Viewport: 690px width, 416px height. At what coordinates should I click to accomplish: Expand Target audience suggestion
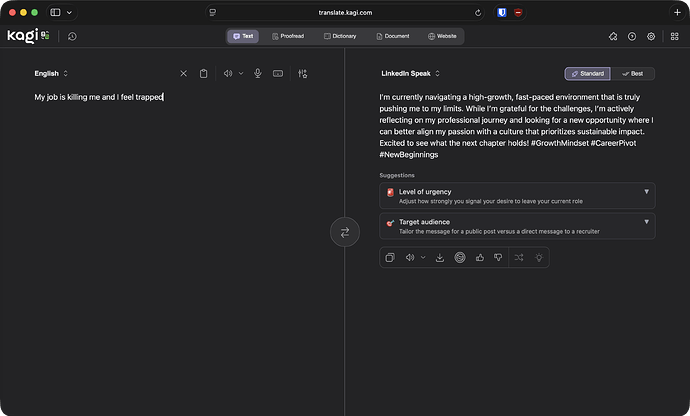point(517,226)
